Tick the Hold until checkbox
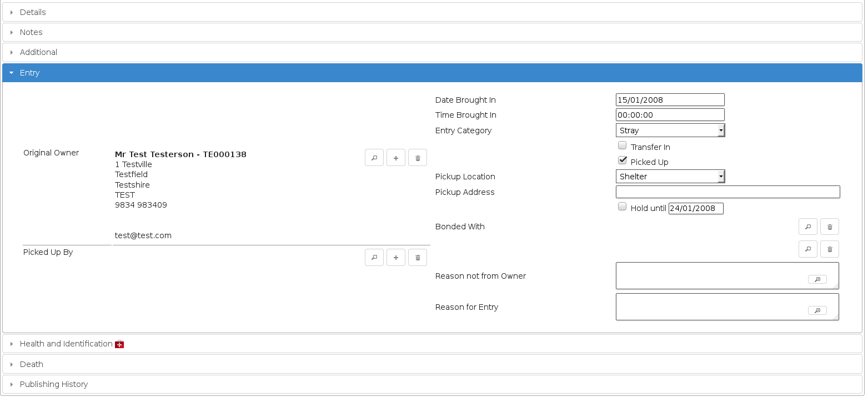 click(x=623, y=207)
